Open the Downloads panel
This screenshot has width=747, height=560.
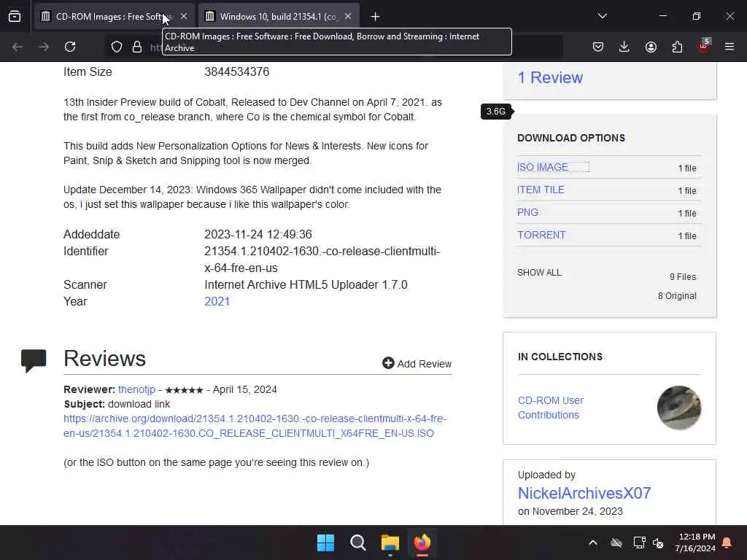[624, 47]
